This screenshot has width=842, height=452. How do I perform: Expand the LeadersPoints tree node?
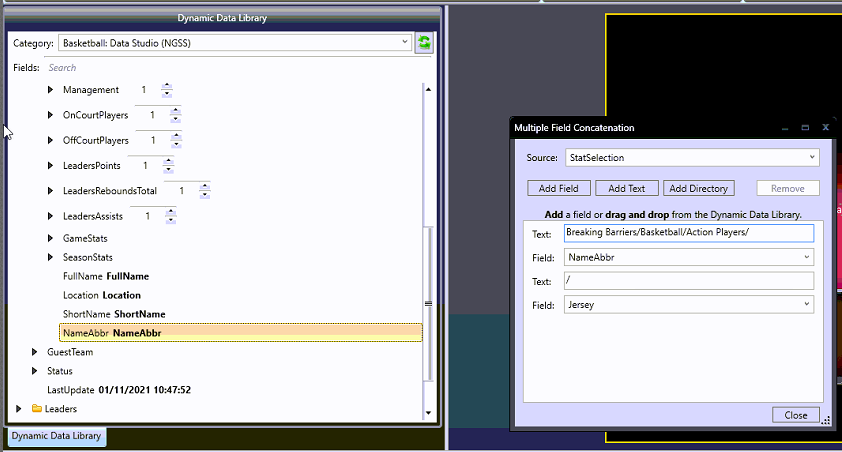[x=51, y=165]
